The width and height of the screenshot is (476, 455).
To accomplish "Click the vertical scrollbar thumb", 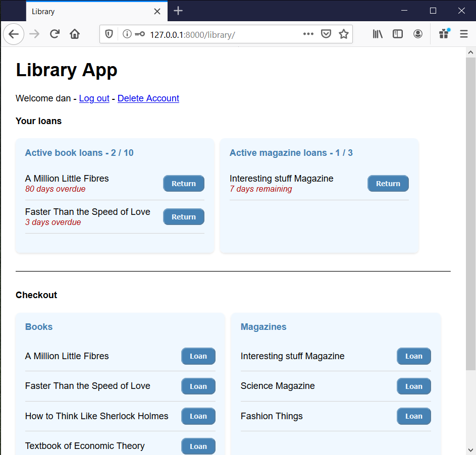I will coord(470,214).
